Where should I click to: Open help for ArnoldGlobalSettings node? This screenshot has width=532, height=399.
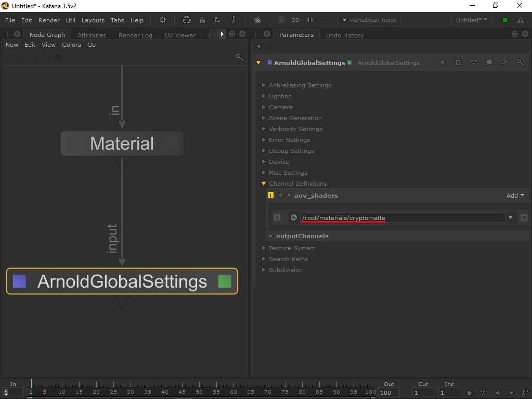pyautogui.click(x=443, y=62)
